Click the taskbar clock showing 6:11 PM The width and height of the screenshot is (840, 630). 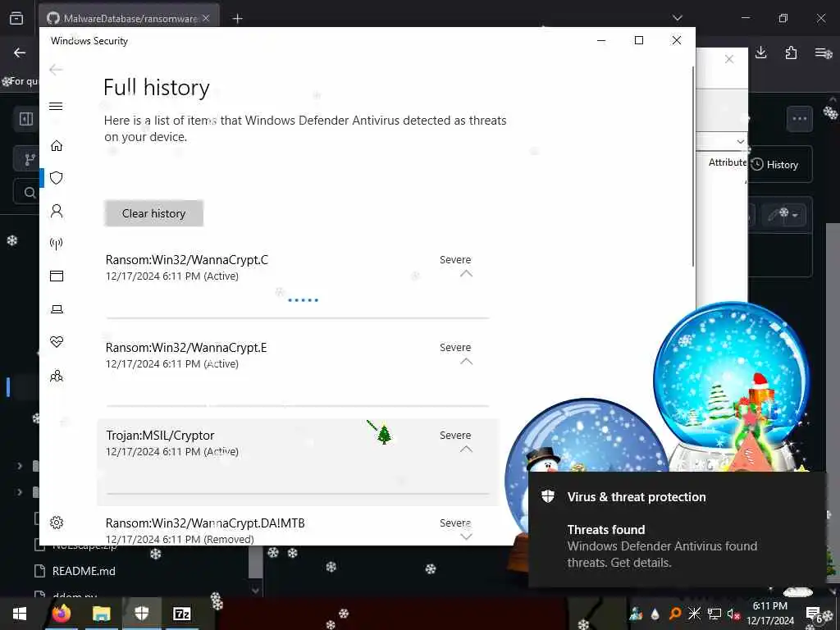point(770,614)
